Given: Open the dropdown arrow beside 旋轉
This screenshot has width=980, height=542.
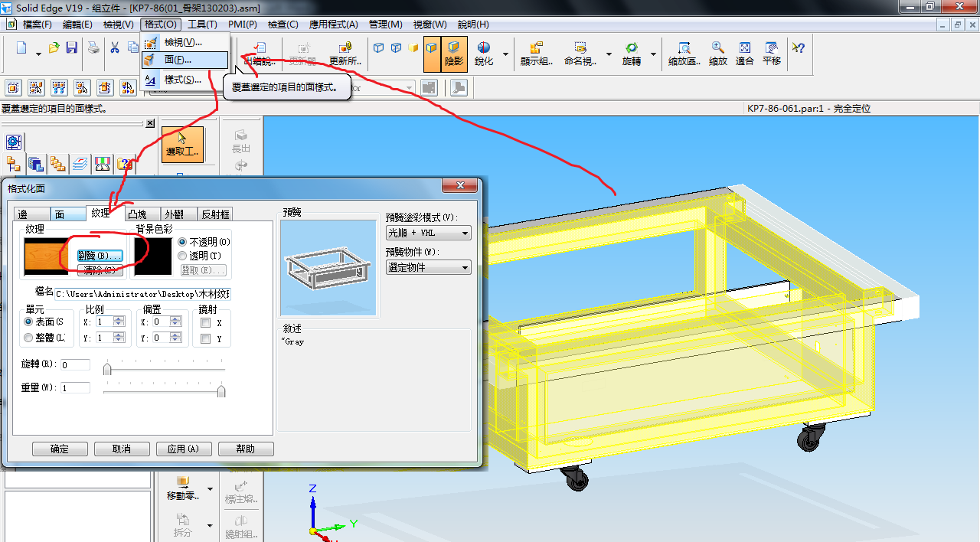Looking at the screenshot, I should point(653,54).
